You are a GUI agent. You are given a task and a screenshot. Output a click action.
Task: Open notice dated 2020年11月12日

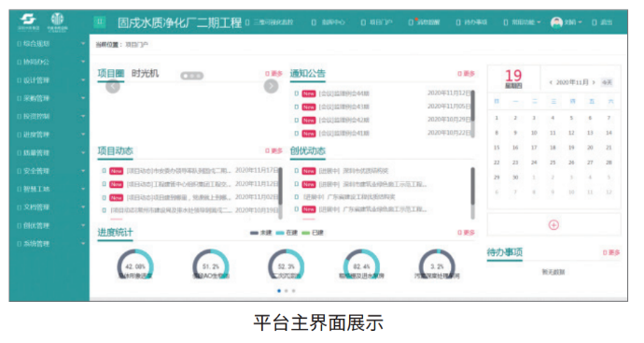click(x=382, y=93)
